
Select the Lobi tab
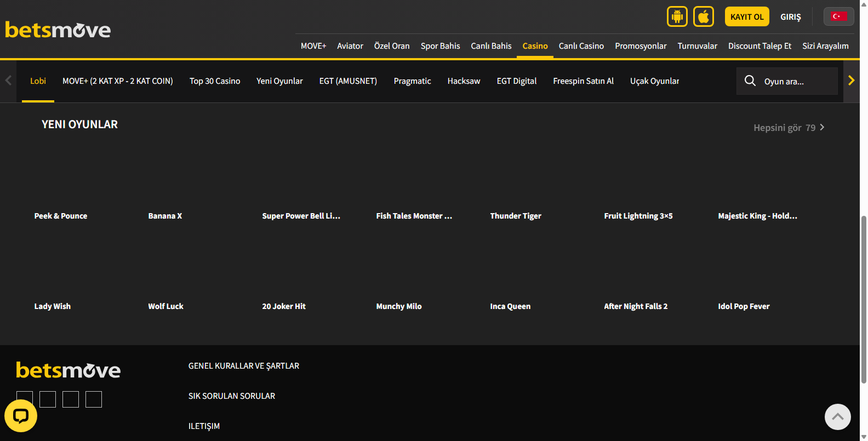[38, 81]
